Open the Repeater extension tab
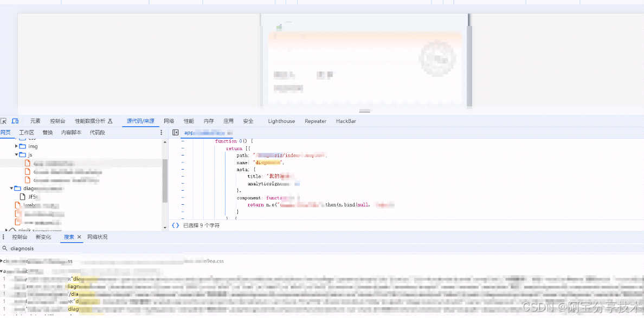The height and width of the screenshot is (318, 644). point(315,121)
